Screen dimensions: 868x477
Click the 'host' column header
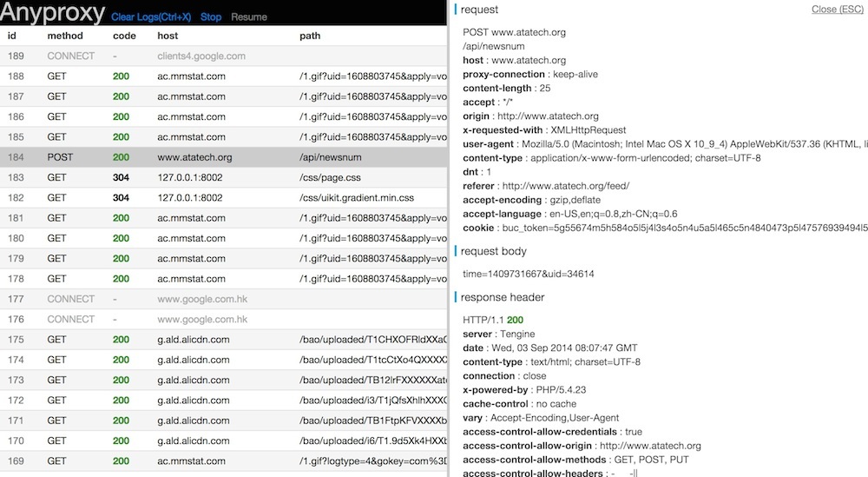(x=168, y=36)
